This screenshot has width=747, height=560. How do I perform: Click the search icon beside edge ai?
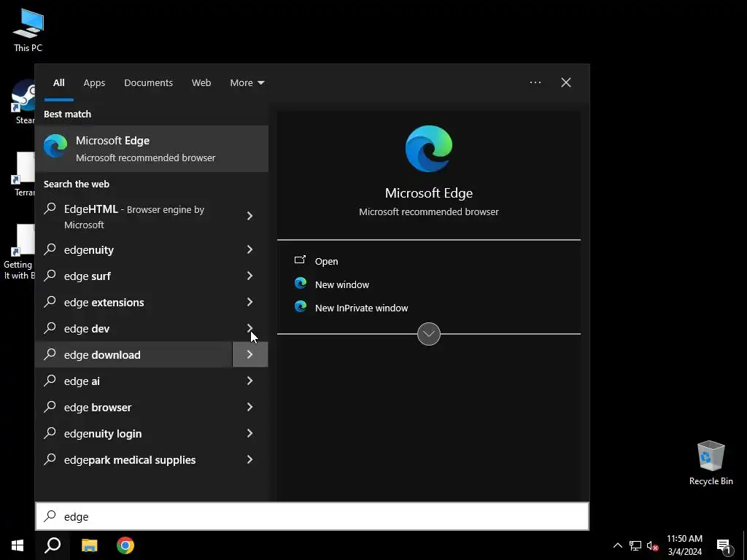pos(50,381)
